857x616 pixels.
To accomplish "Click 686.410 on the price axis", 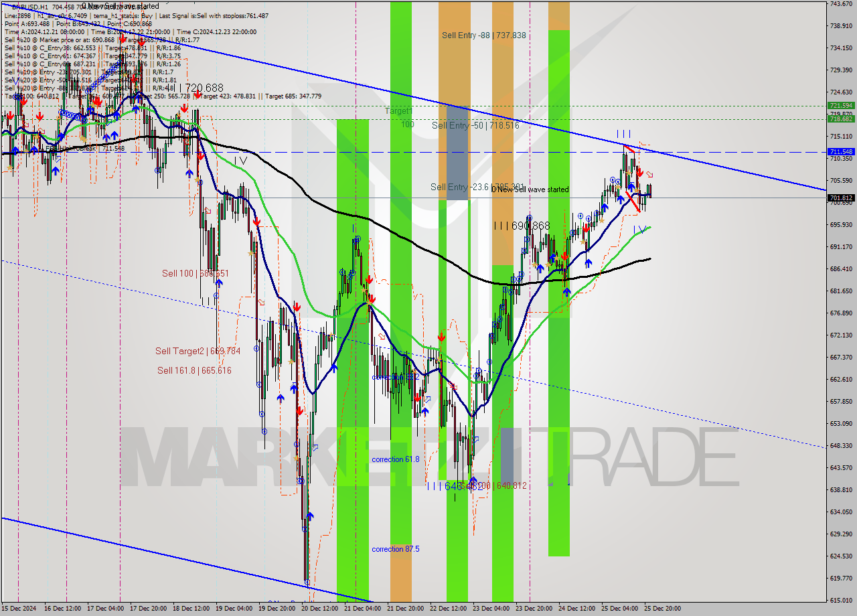I will point(841,269).
